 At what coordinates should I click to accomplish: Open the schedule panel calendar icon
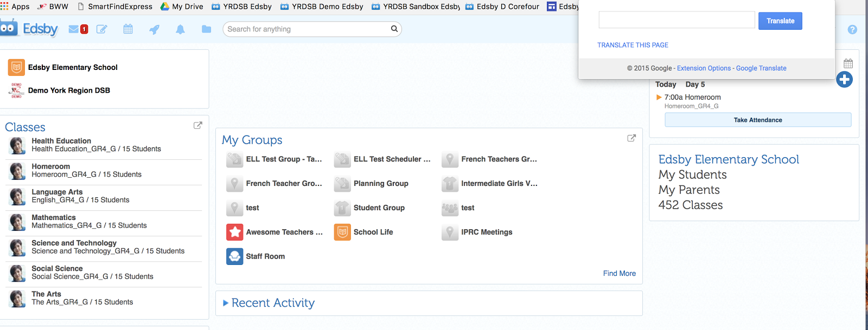(848, 63)
